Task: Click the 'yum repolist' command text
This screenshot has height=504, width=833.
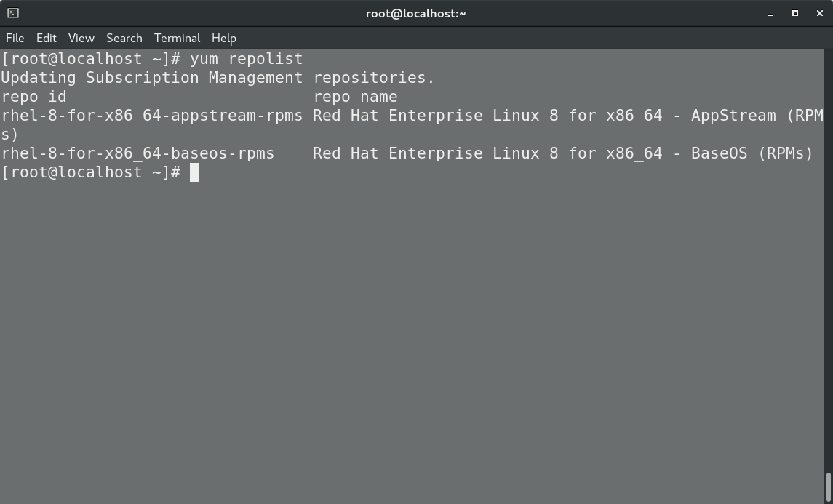Action: tap(247, 58)
